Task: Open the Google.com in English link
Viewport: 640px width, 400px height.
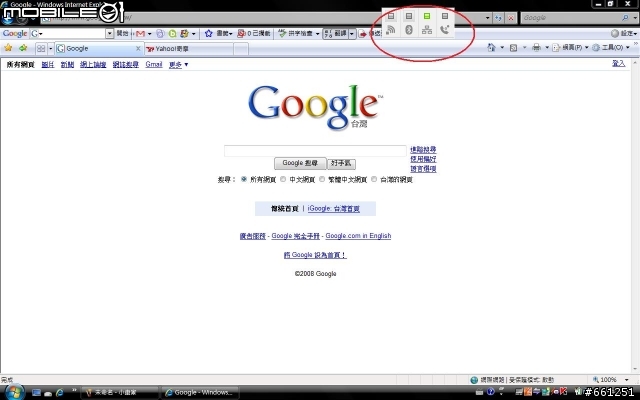Action: coord(358,236)
